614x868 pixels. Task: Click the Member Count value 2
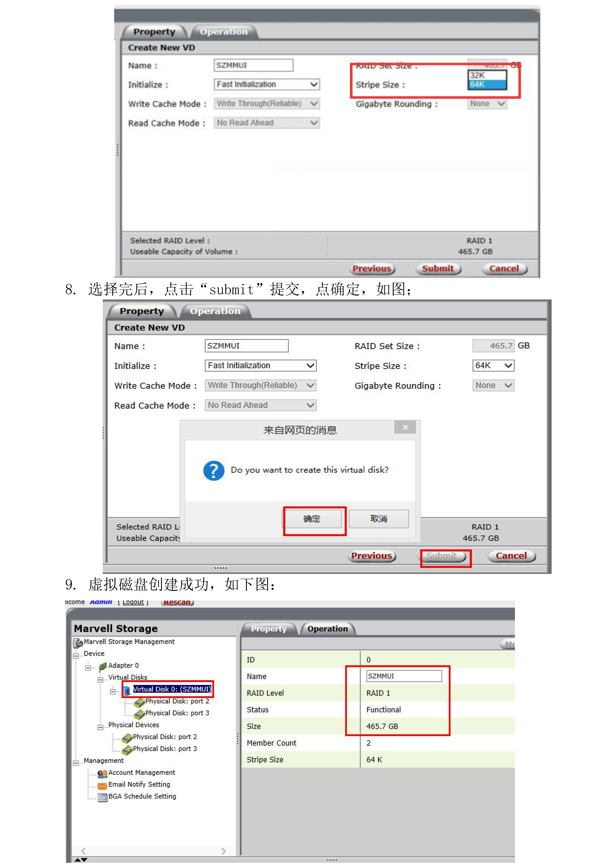coord(368,743)
